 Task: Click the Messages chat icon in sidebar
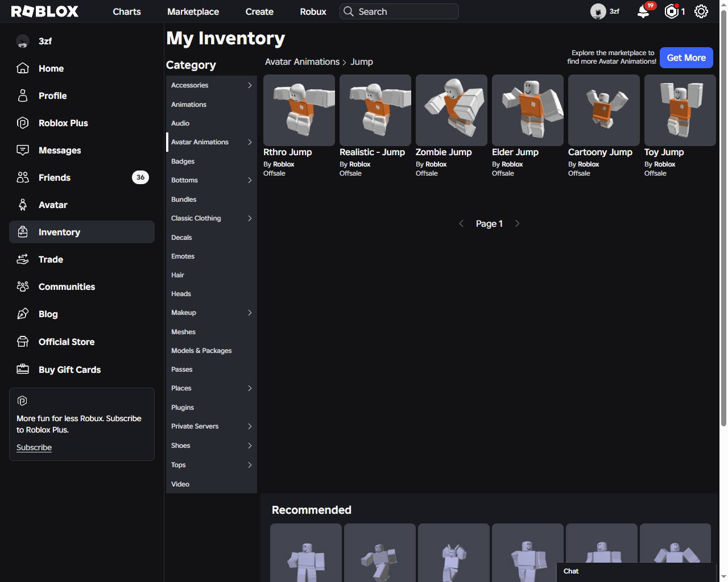(x=23, y=150)
